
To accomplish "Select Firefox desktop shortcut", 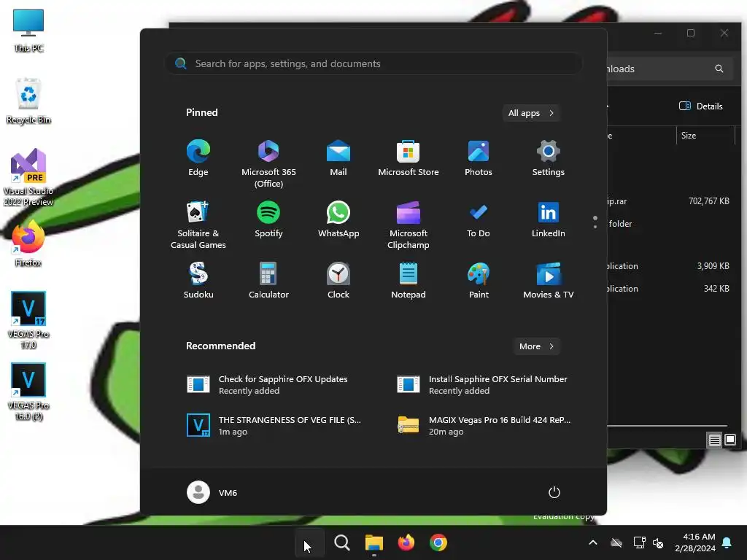I will (x=28, y=244).
